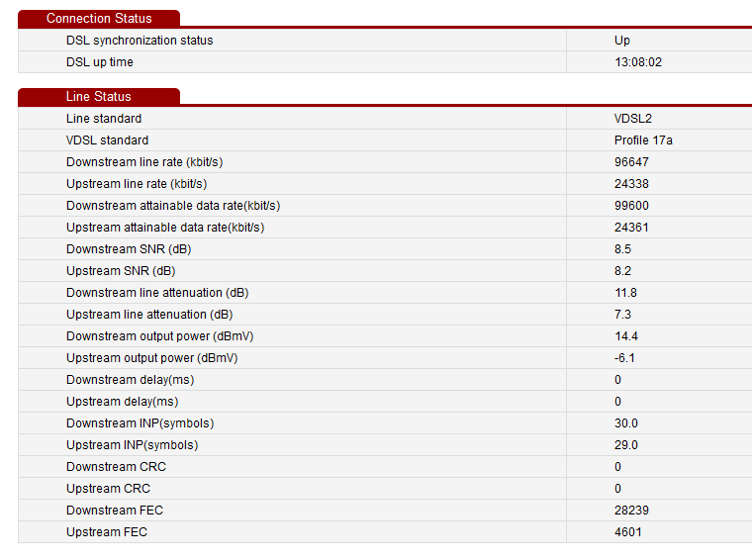Click the Upstream line rate label

tap(137, 184)
